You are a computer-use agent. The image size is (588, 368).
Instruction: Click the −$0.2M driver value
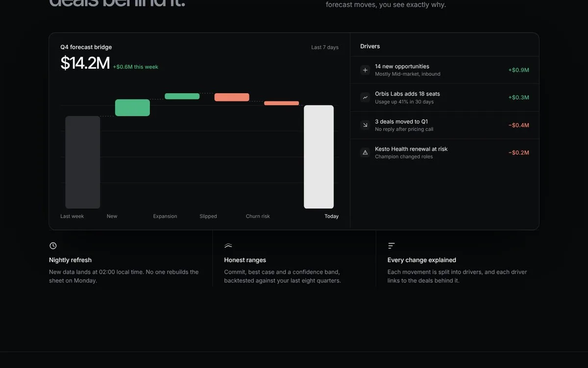(518, 153)
